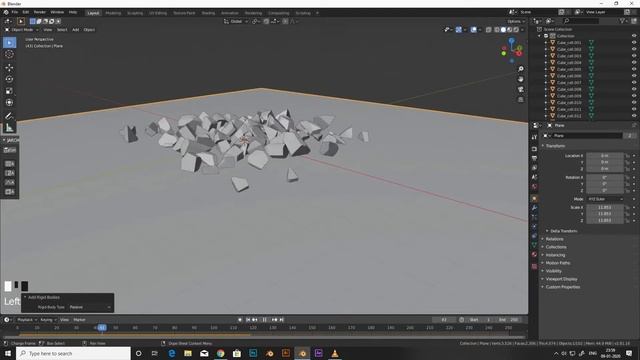Select the Transform tool
Viewport: 640px width, 360px height.
9,102
